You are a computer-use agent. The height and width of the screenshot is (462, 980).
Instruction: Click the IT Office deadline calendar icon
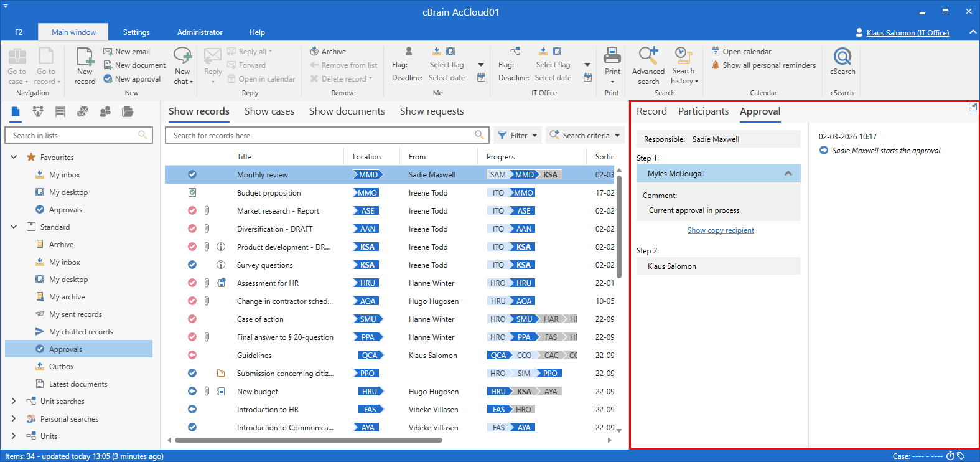[x=587, y=78]
